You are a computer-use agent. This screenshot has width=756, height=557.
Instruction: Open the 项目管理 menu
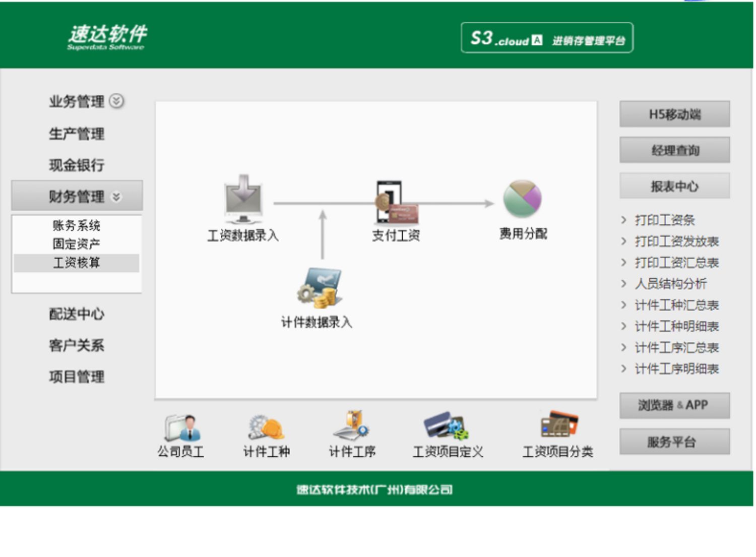77,377
